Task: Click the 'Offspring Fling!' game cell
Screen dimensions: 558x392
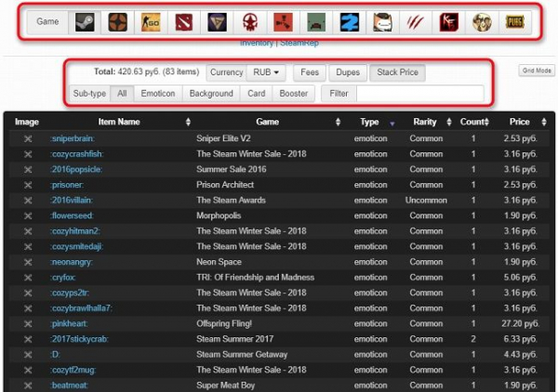Action: click(224, 324)
